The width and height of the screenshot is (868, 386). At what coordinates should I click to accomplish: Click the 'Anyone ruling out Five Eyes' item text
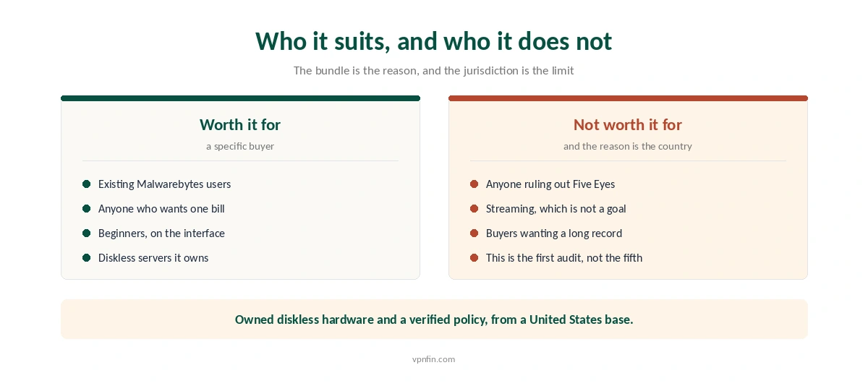pos(550,184)
